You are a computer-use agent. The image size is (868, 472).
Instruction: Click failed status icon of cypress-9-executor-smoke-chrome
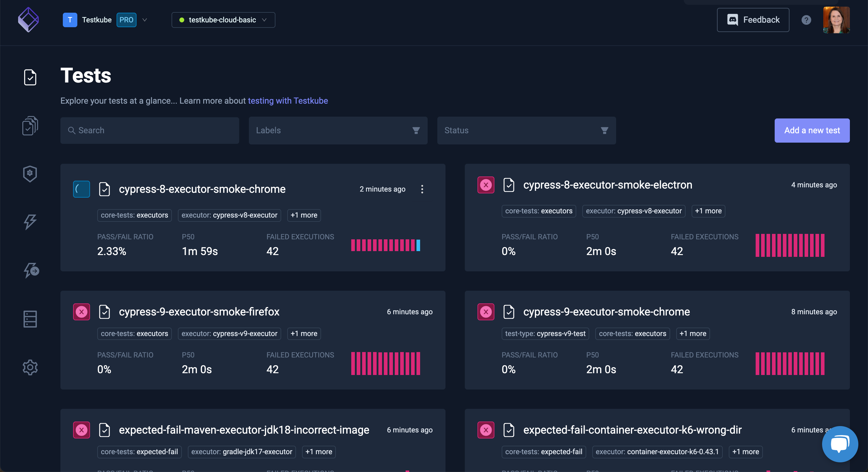click(x=486, y=312)
